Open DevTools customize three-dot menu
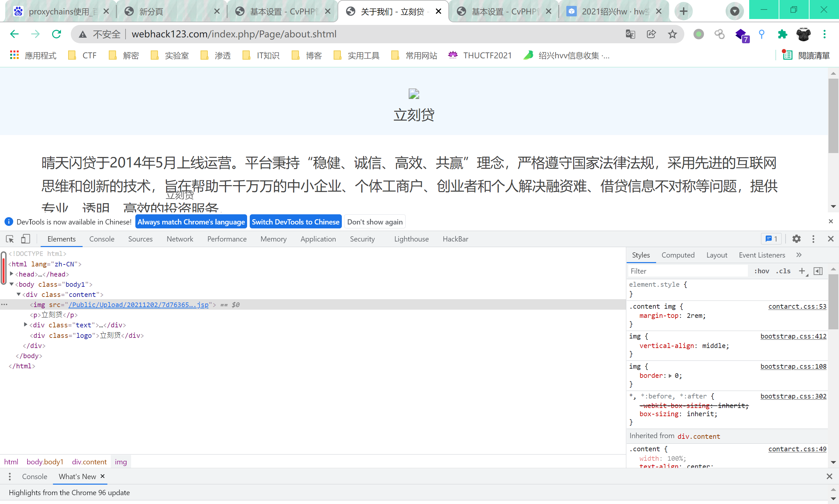Screen dimensions: 839x504 pyautogui.click(x=813, y=239)
